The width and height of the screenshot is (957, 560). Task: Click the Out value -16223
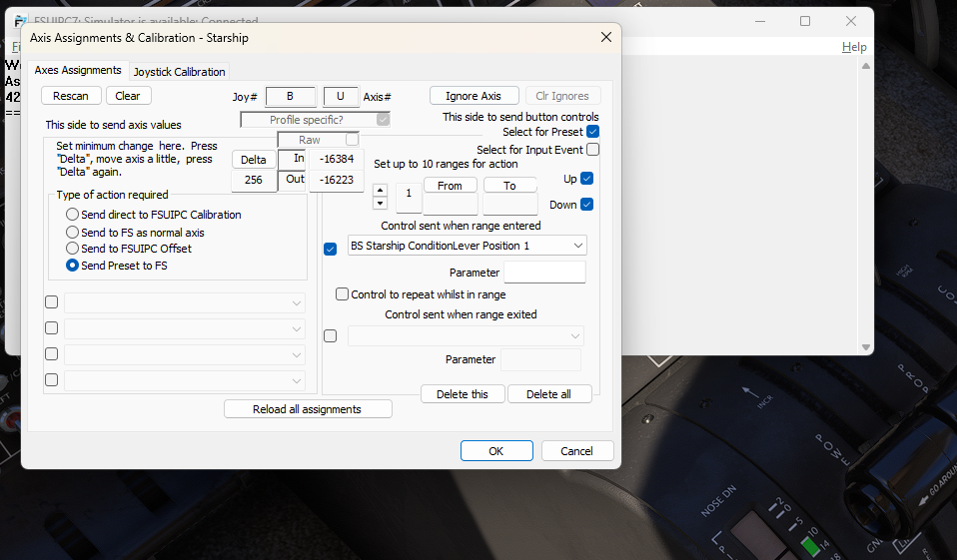(x=337, y=180)
